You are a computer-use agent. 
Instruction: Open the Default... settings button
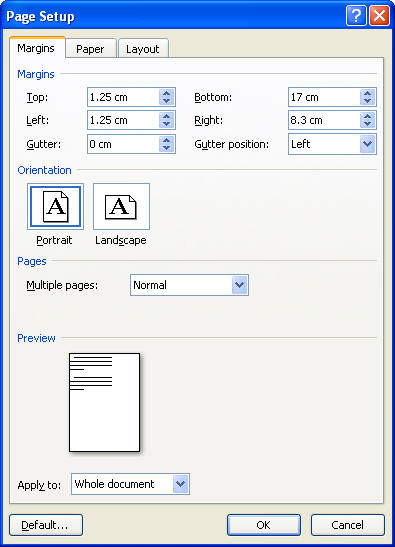click(x=46, y=525)
